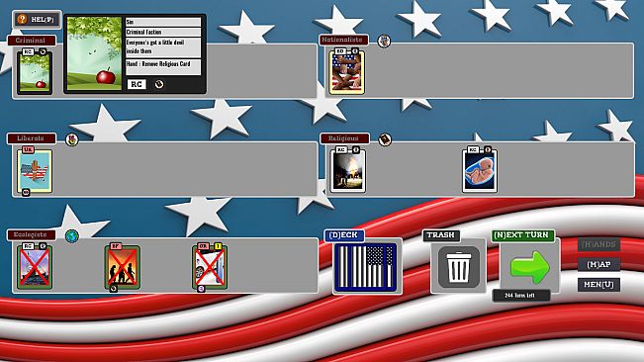Select the Ecologists faction label
The image size is (644, 362).
coord(32,234)
